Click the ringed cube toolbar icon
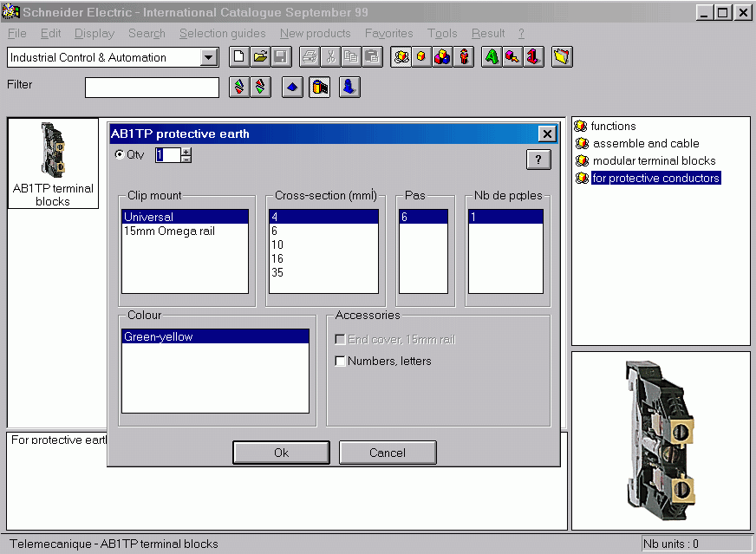The height and width of the screenshot is (554, 756). coord(401,57)
